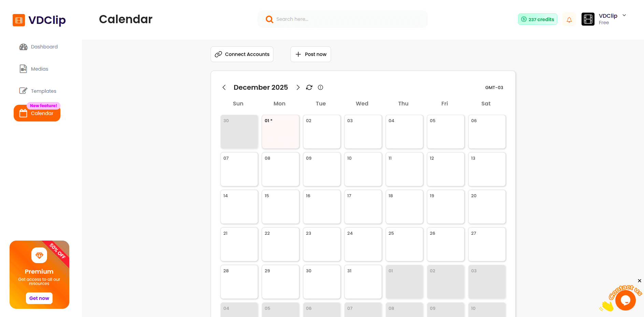Image resolution: width=644 pixels, height=317 pixels.
Task: Go to the previous month
Action: click(x=224, y=87)
